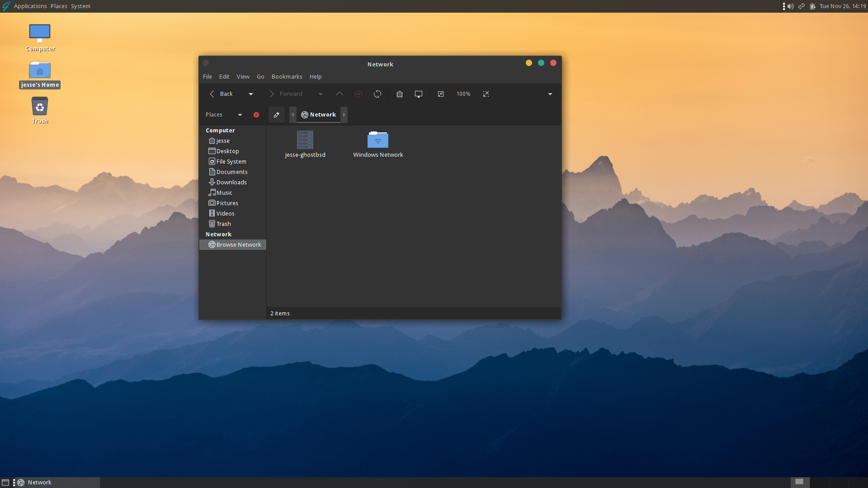The image size is (868, 488).
Task: Click the zoom out icon before 100%
Action: click(x=441, y=94)
